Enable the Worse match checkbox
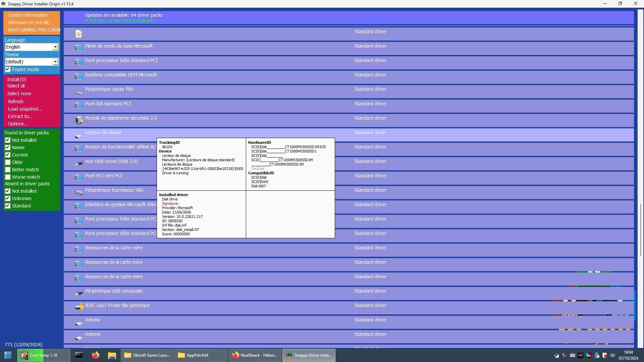 pos(8,177)
